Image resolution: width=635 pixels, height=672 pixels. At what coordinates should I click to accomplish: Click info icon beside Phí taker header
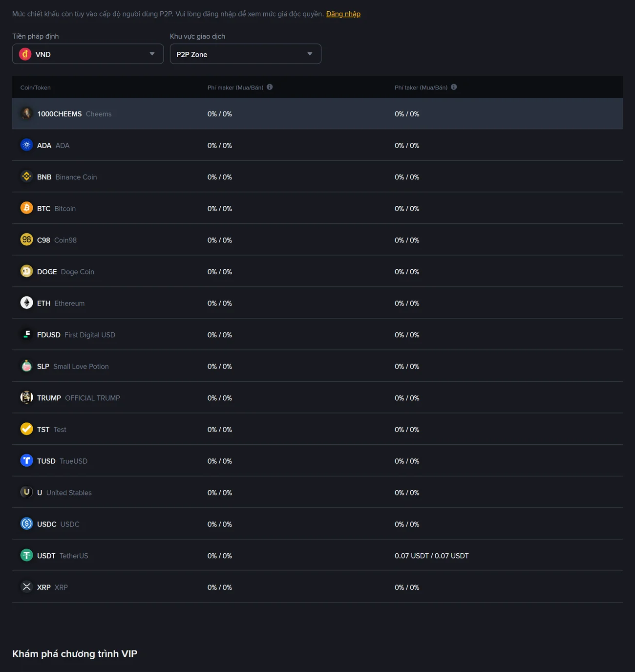point(454,87)
